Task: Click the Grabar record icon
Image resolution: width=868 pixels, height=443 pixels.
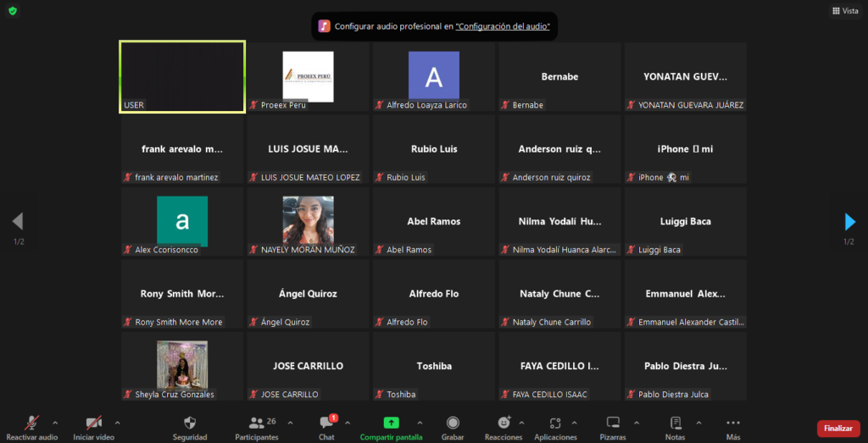Action: [453, 423]
